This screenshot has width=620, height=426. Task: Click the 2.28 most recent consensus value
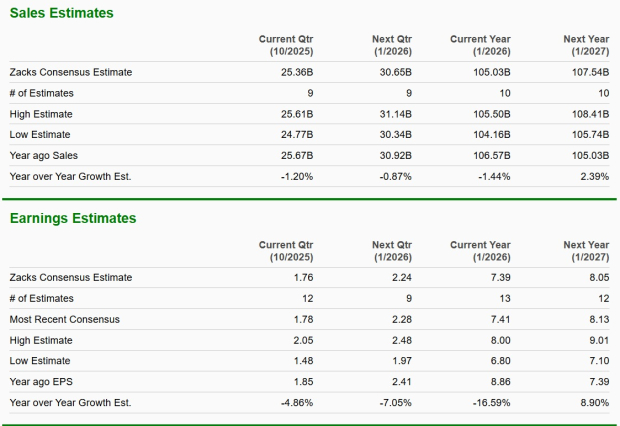[402, 319]
